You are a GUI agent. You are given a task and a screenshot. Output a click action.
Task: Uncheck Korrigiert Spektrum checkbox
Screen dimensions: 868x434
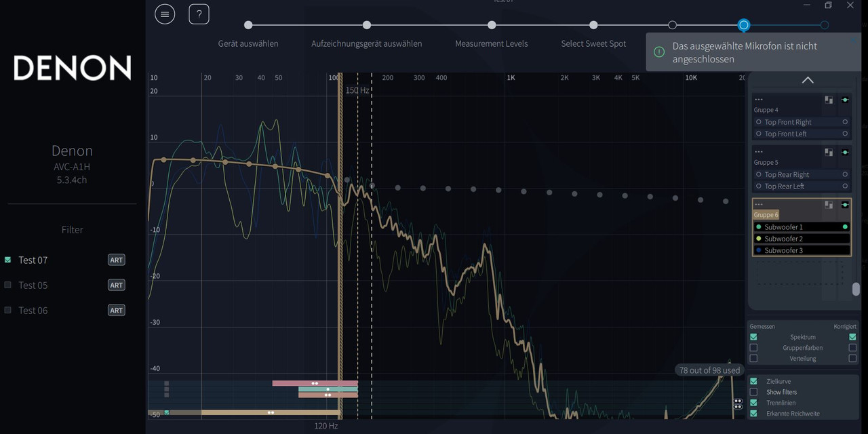click(x=852, y=337)
